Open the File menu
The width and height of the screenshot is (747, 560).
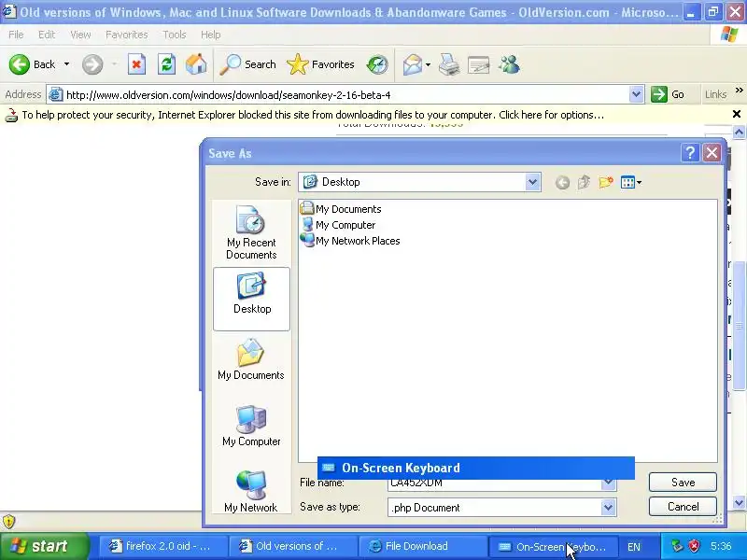click(16, 35)
